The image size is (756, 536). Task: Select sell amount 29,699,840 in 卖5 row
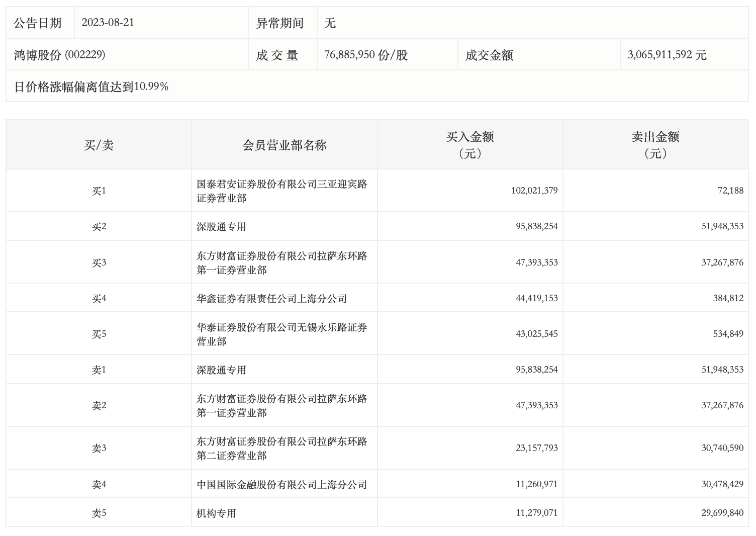(x=722, y=513)
